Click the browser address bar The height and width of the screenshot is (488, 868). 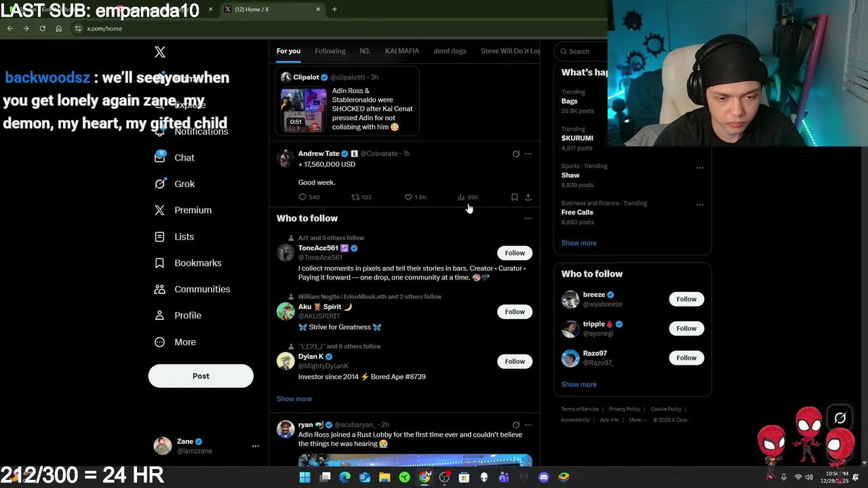[339, 28]
